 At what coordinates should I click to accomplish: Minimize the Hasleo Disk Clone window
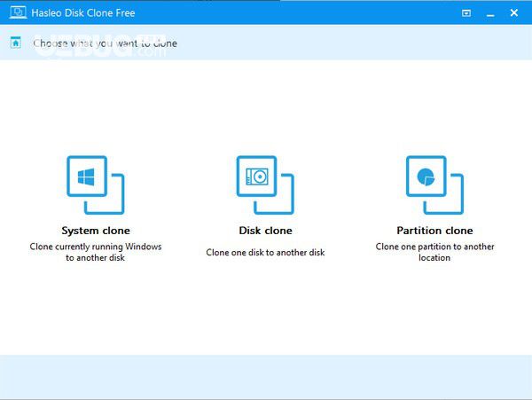click(x=490, y=15)
